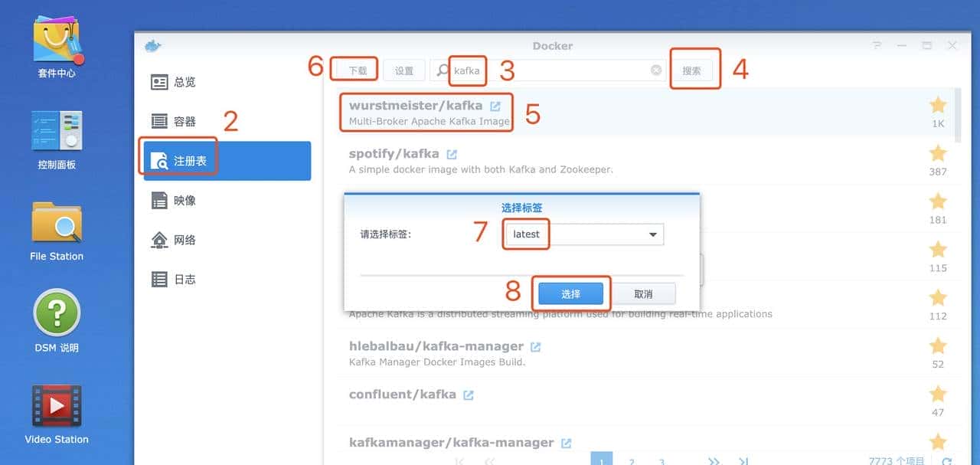
Task: Click the 设置 settings button
Action: (404, 70)
